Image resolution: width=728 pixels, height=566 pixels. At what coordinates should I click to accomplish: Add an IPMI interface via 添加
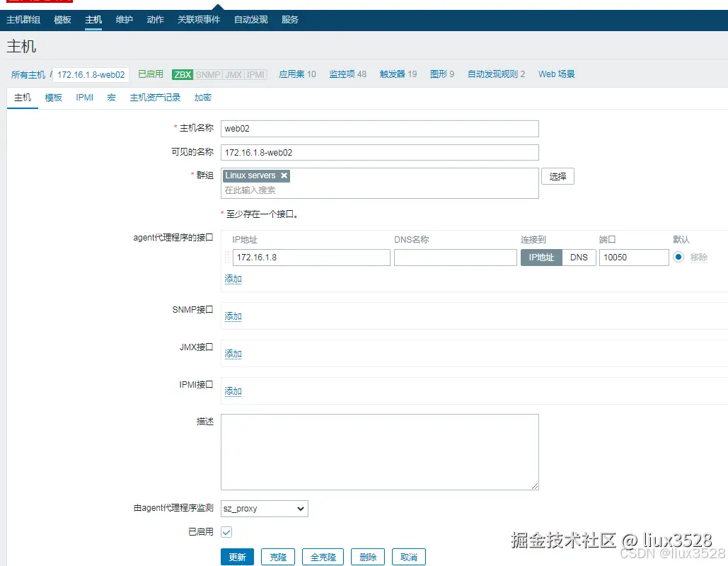pos(233,391)
